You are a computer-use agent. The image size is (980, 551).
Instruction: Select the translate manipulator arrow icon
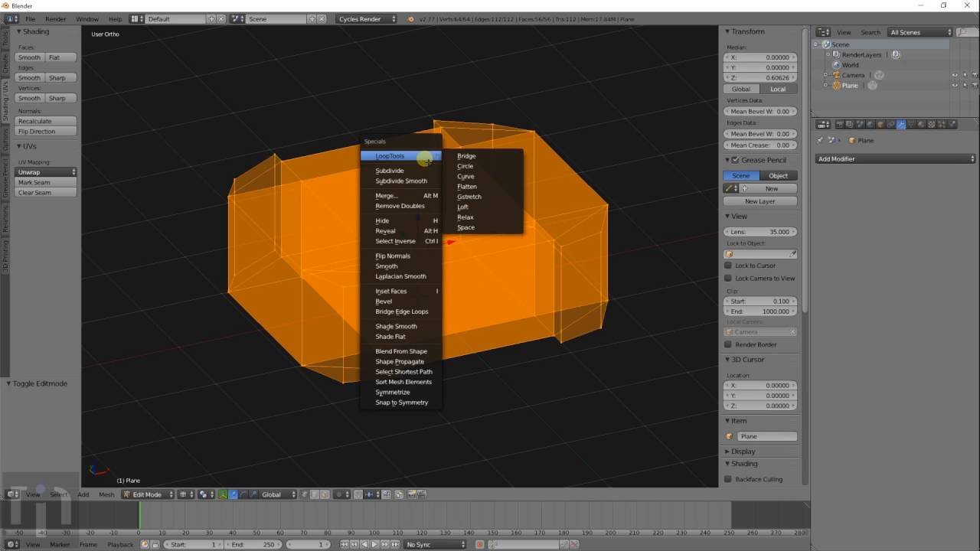click(x=233, y=494)
